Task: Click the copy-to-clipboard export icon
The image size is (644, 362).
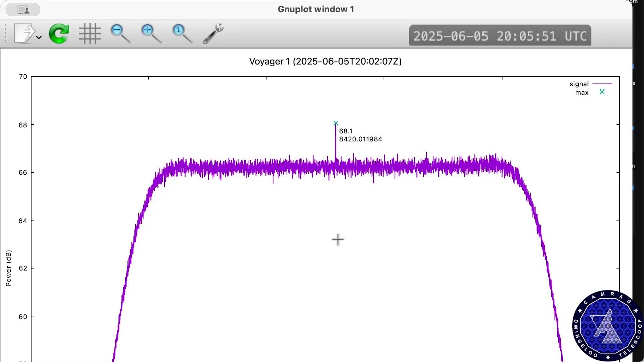Action: coord(24,33)
